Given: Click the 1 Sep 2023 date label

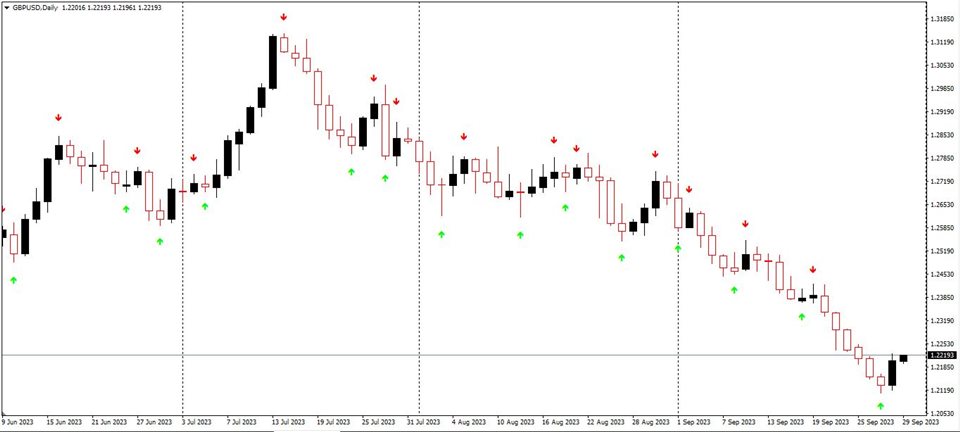Looking at the screenshot, I should coord(695,422).
